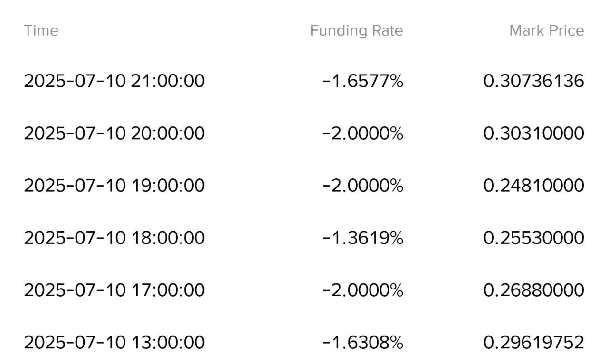
Task: Click mark price 0.25530000
Action: point(534,237)
